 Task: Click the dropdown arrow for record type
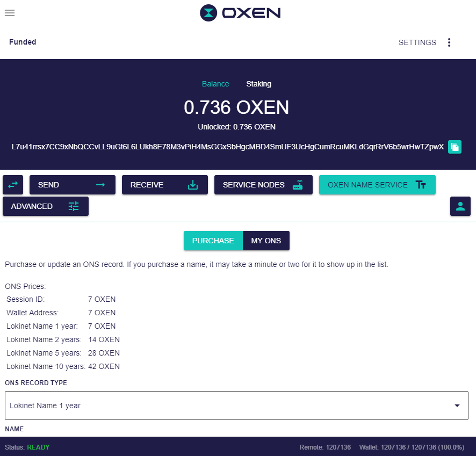[457, 406]
